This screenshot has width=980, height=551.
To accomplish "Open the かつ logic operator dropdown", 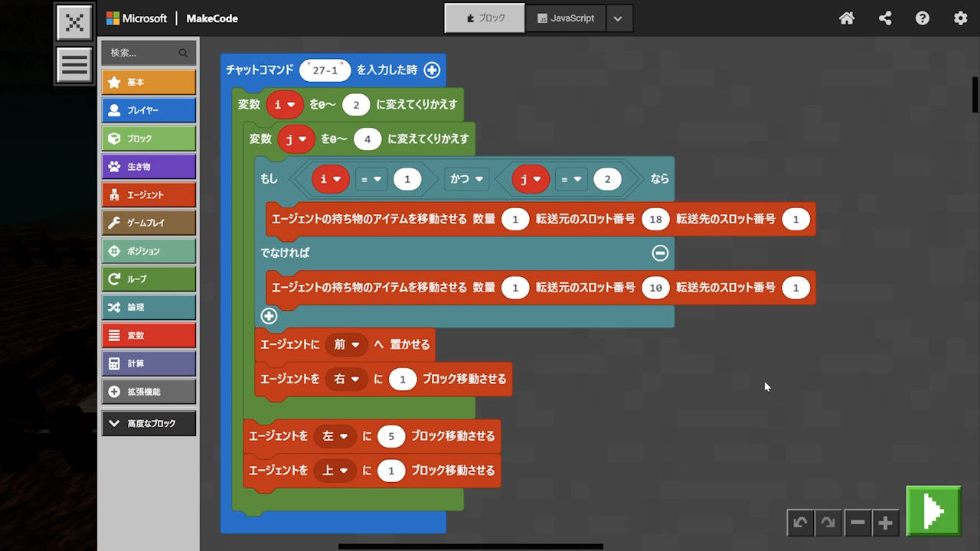I will 467,179.
